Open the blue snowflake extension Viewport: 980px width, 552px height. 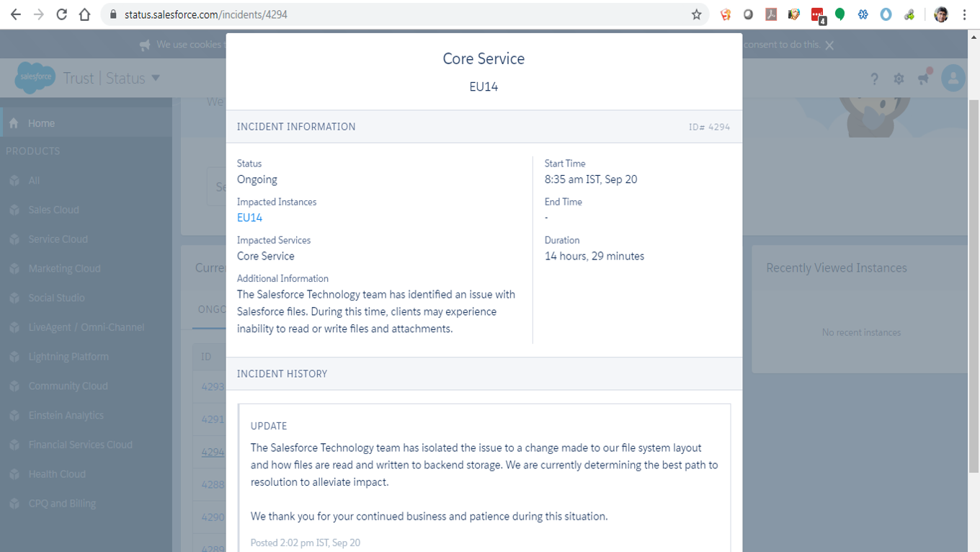click(x=863, y=14)
